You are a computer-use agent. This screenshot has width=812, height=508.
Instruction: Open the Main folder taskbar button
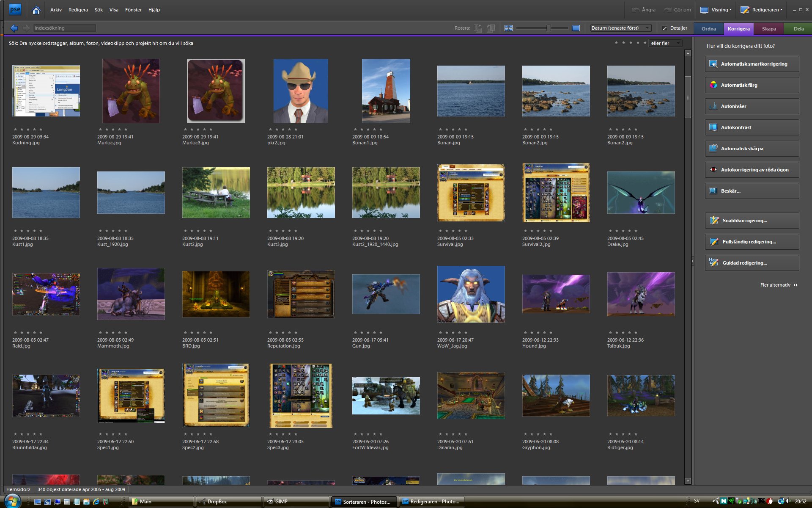tap(161, 502)
